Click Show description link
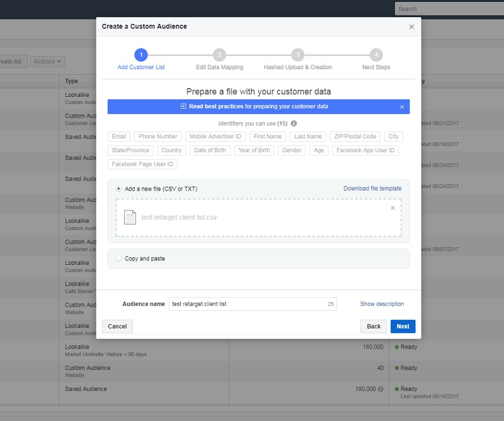Screen dimensions: 504x421 382,304
